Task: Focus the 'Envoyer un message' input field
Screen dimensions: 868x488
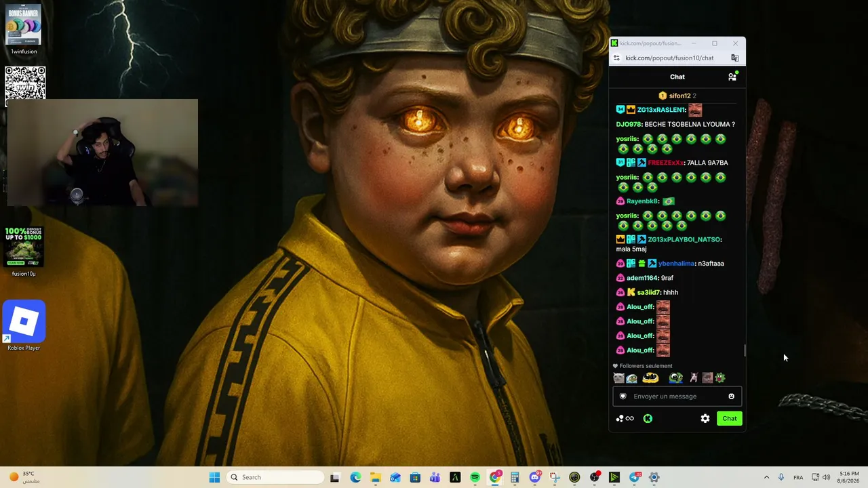Action: pos(677,396)
